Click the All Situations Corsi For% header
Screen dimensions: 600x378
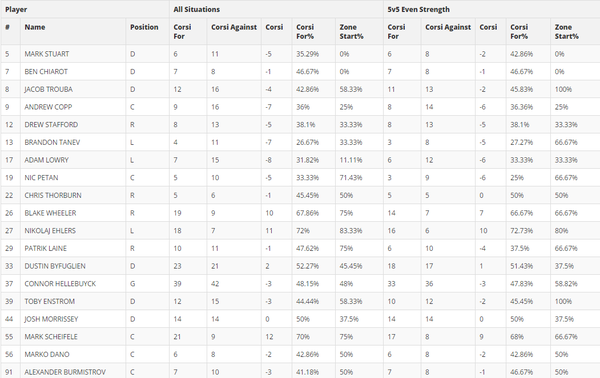click(x=305, y=32)
